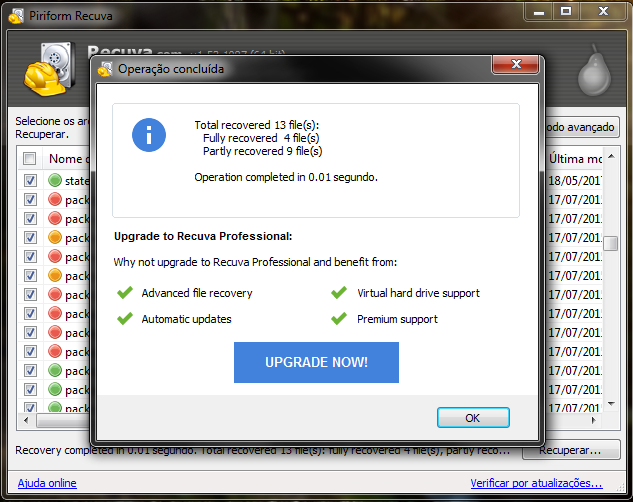Click green status dot of 'state' file

55,180
